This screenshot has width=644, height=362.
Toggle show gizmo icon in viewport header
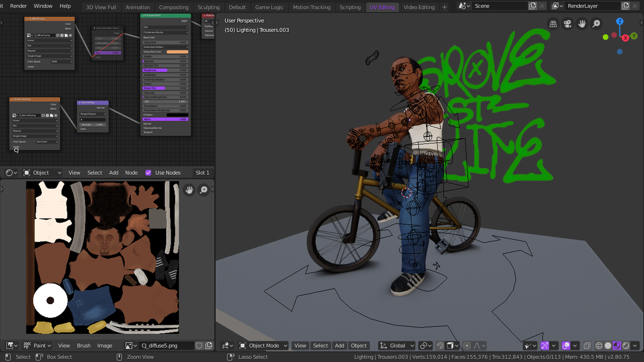pos(545,345)
